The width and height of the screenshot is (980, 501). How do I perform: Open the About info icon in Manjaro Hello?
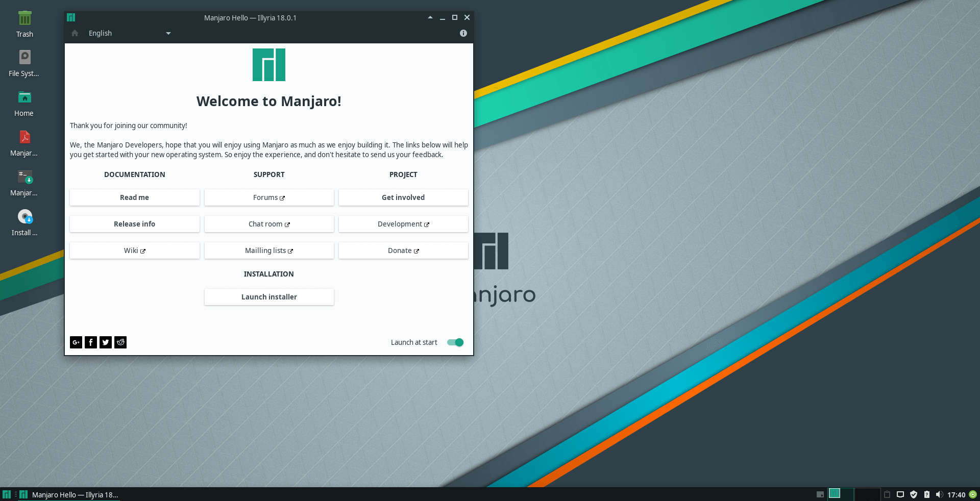coord(463,33)
